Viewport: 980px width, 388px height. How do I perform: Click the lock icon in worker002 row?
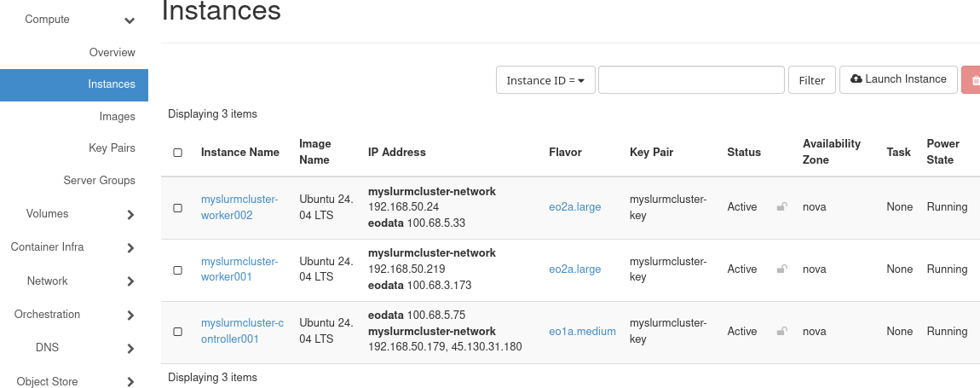pyautogui.click(x=781, y=206)
